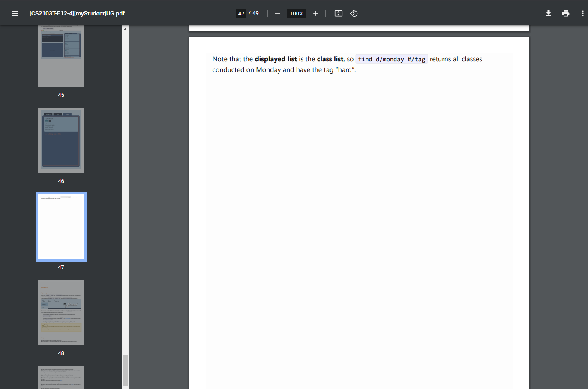Screen dimensions: 588x389
Task: Edit the 100% zoom level field
Action: (297, 13)
